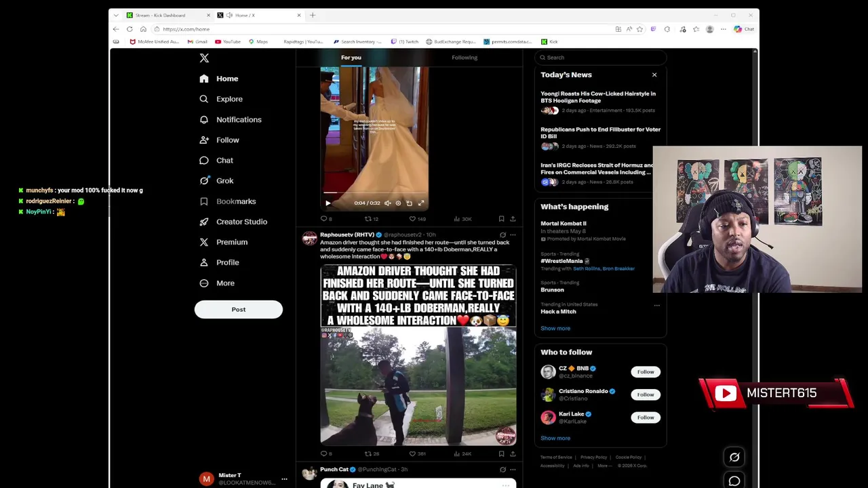The height and width of the screenshot is (488, 868).
Task: Open more options on Punch Cat post
Action: click(513, 469)
